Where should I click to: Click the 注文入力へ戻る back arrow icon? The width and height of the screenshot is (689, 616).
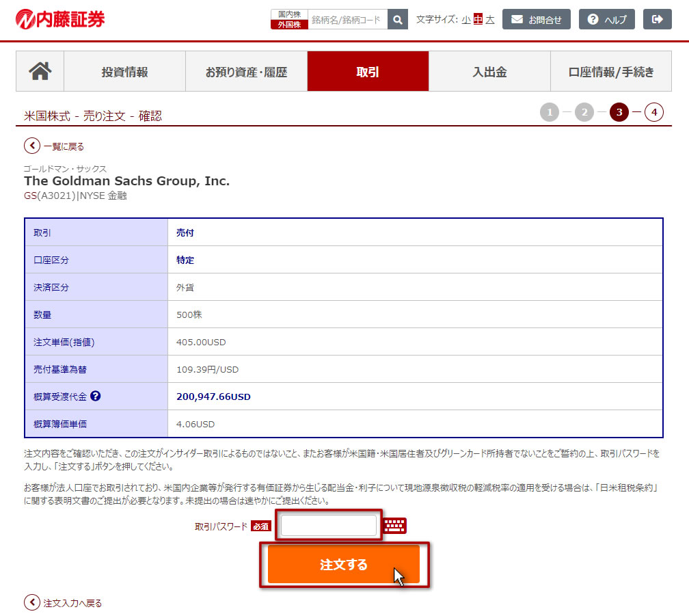32,602
